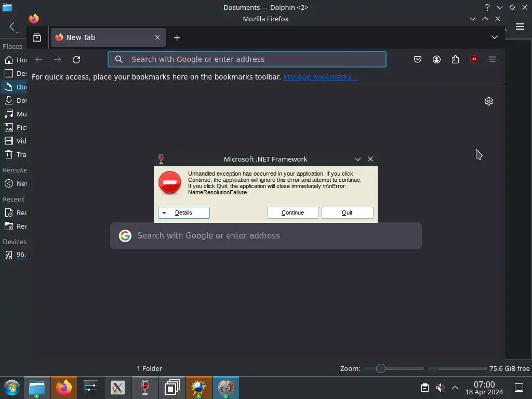Open Wine glass taskbar icon
This screenshot has height=399, width=532.
tap(145, 388)
